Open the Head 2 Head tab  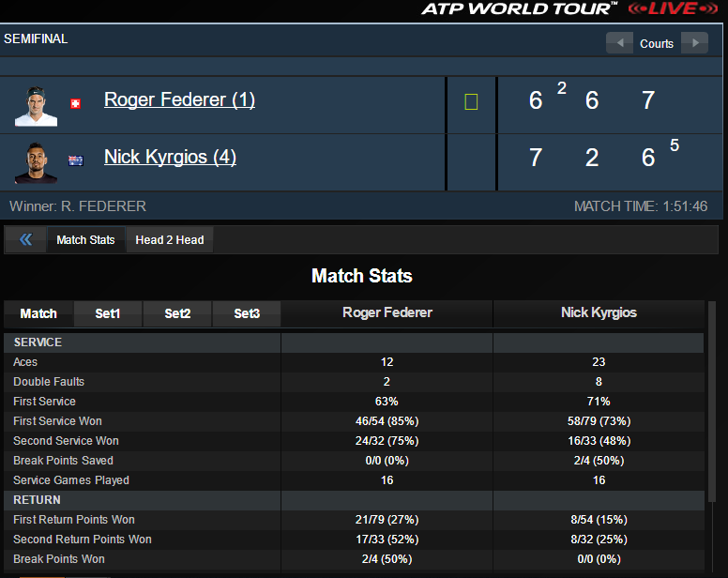[169, 239]
